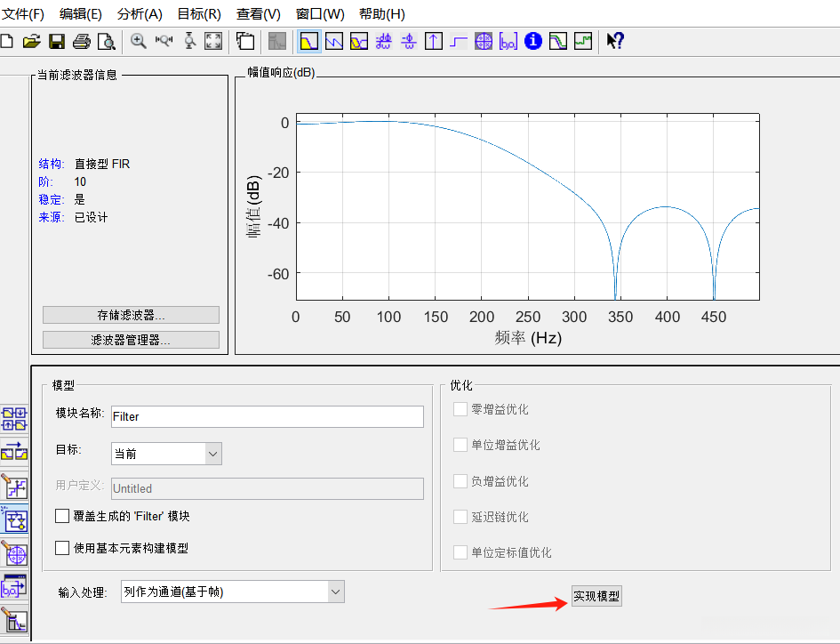Restore full view of the plot
This screenshot has width=840, height=644.
213,41
